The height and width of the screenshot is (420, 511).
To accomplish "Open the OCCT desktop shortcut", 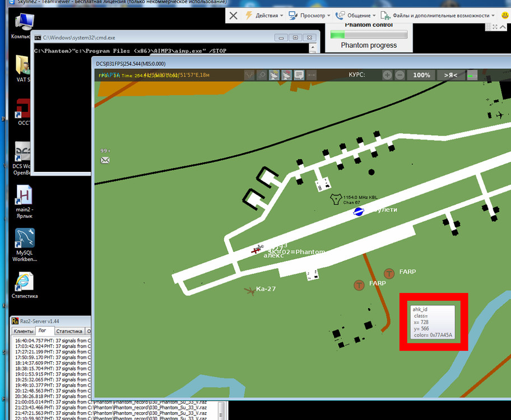I will [x=23, y=112].
